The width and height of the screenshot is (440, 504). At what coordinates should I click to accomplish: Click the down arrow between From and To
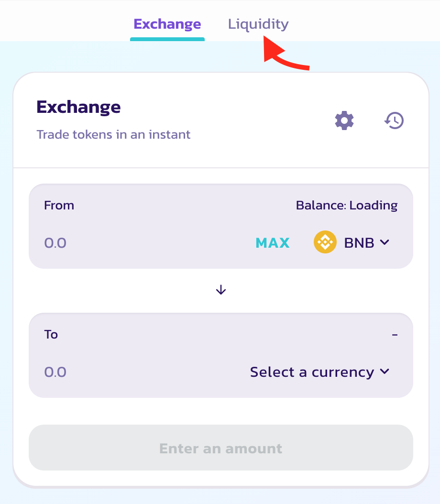tap(221, 290)
